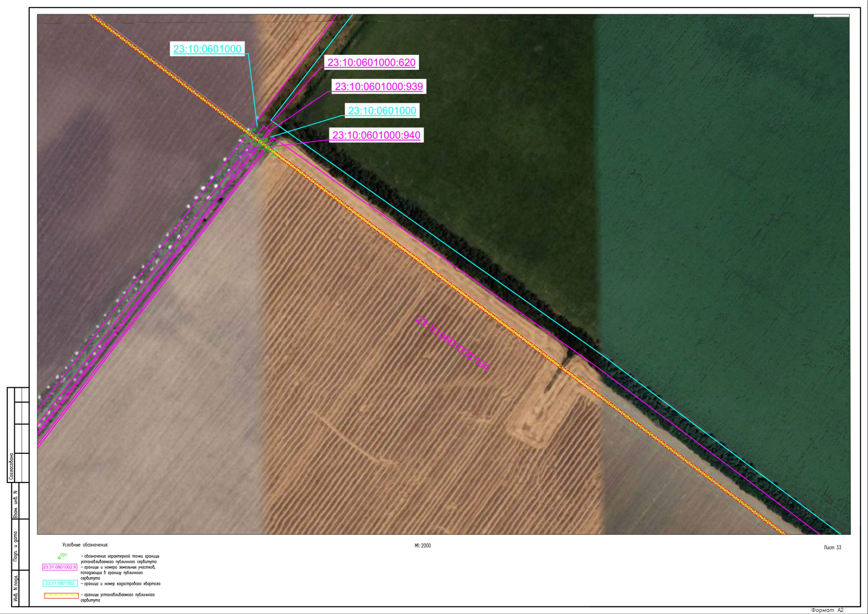Click the green point 101 legend symbol
Image resolution: width=868 pixels, height=614 pixels.
(x=60, y=557)
